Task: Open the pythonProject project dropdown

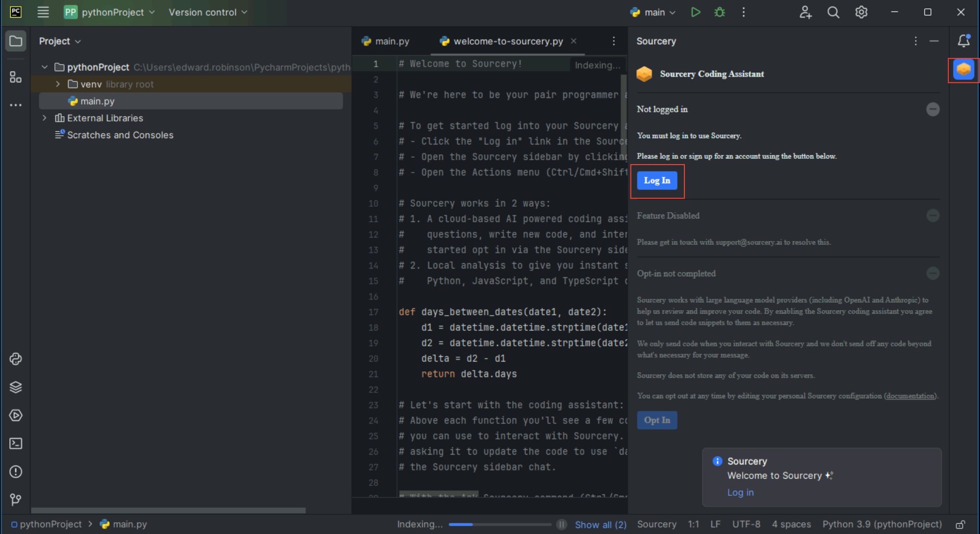Action: point(109,12)
